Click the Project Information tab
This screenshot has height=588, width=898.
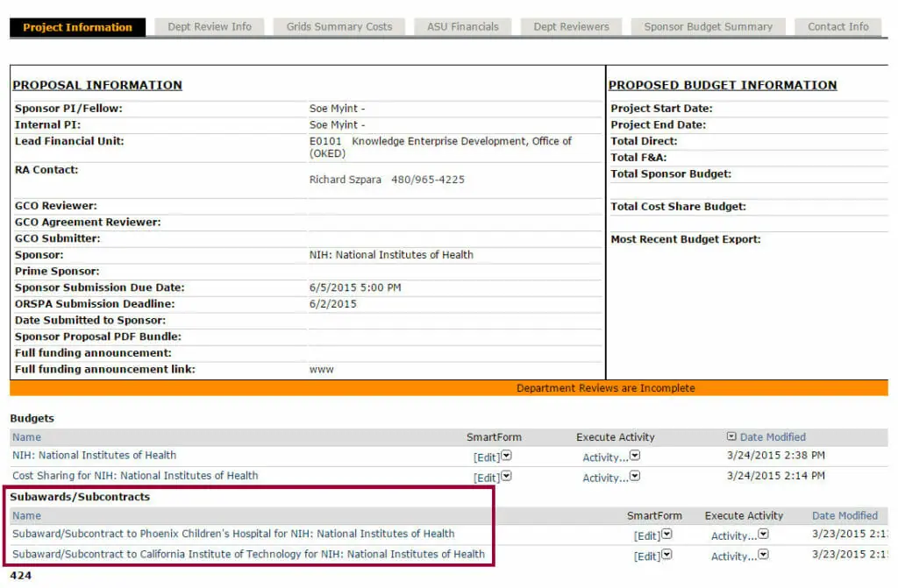tap(77, 27)
